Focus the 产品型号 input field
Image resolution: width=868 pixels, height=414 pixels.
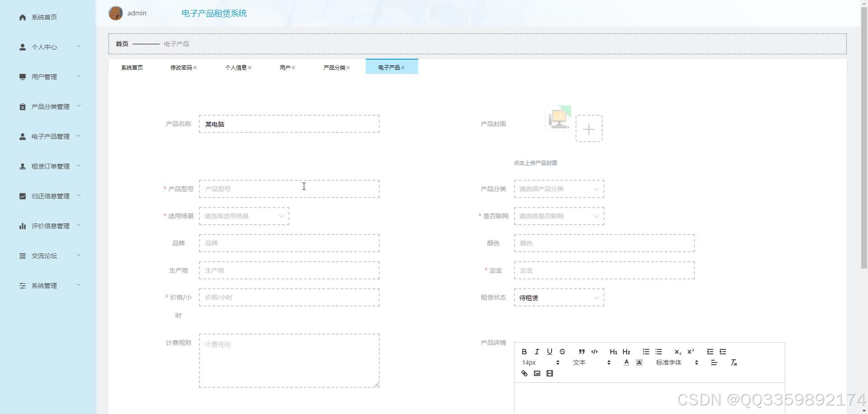[289, 189]
